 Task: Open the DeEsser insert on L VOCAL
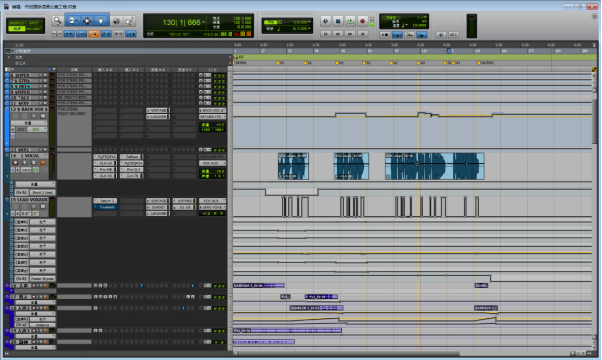click(x=131, y=157)
